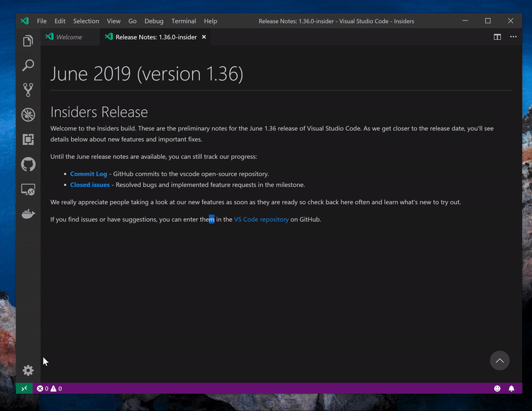Open the Explorer view in activity bar
This screenshot has height=411, width=532.
pyautogui.click(x=28, y=41)
